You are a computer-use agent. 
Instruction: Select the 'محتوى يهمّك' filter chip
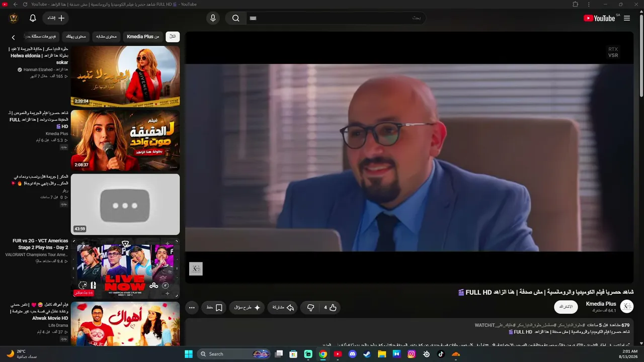coord(76,37)
